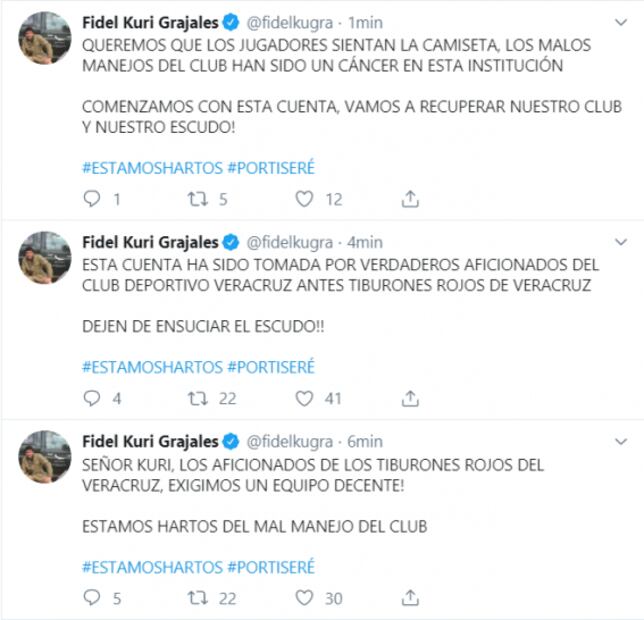Share the 1min tweet
The width and height of the screenshot is (644, 620).
tap(410, 199)
